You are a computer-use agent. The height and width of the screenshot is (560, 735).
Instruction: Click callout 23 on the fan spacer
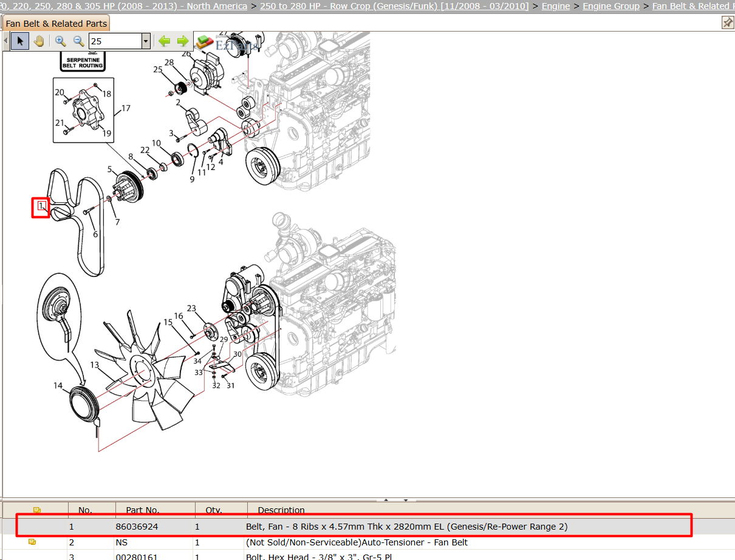[x=191, y=308]
